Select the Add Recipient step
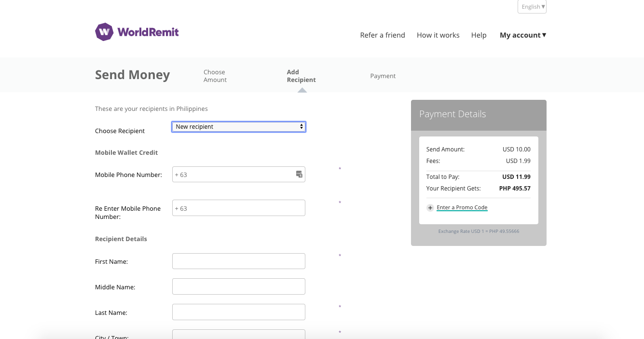Screen dimensions: 644x339 pos(301,76)
